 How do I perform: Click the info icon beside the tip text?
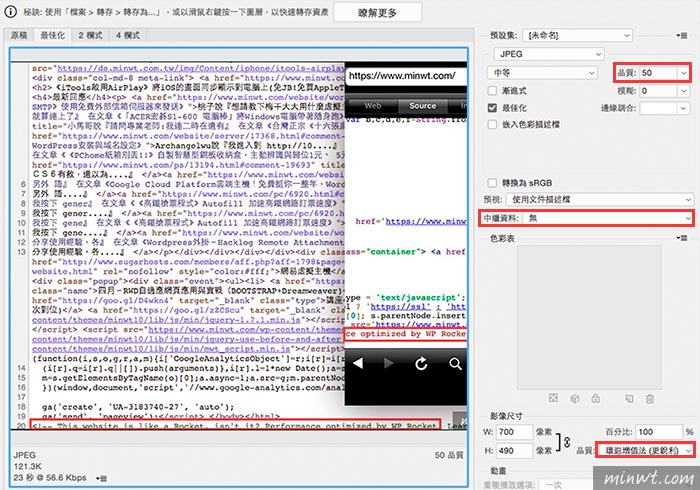coord(11,12)
